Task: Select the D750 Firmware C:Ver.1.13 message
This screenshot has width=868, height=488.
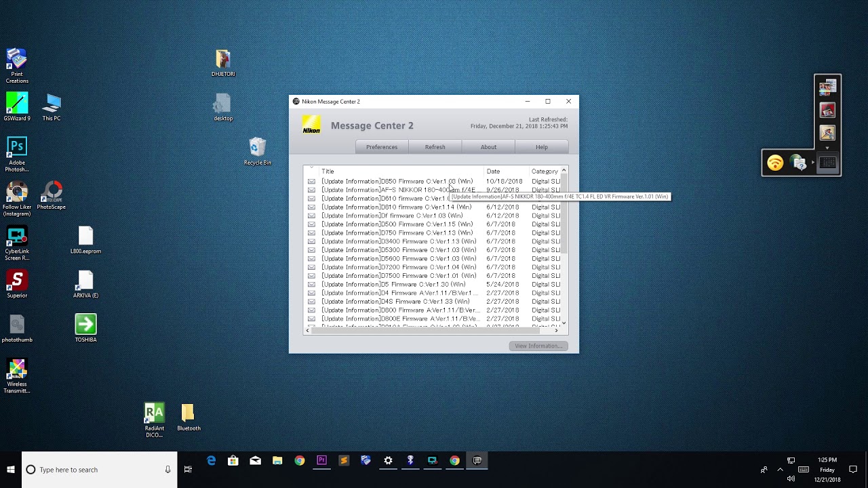Action: pos(397,233)
